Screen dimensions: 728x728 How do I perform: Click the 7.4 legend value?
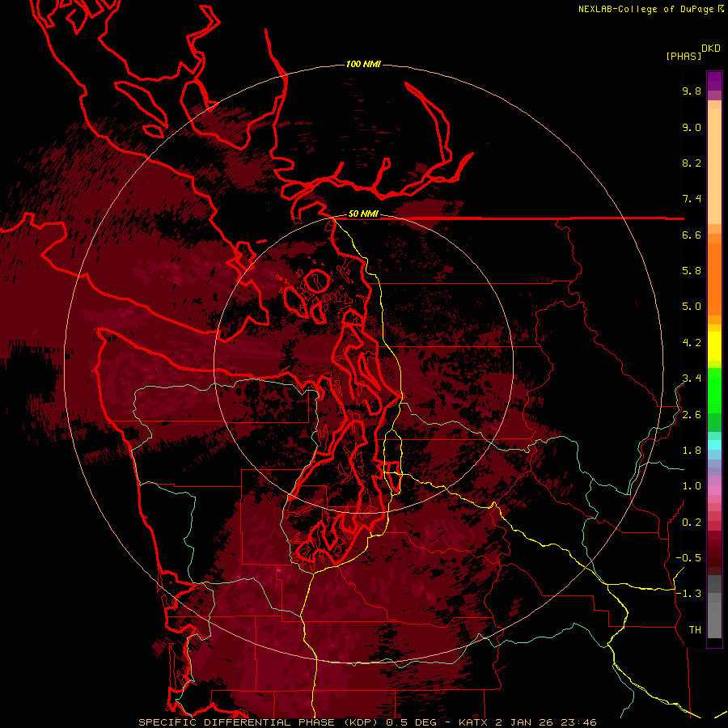click(692, 199)
